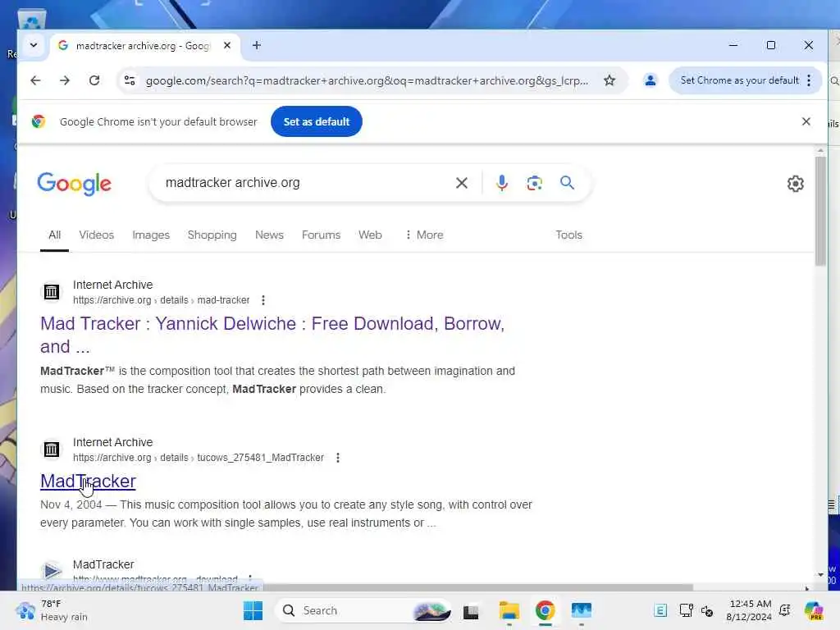Go back to the previous page
The height and width of the screenshot is (630, 840).
pyautogui.click(x=35, y=80)
